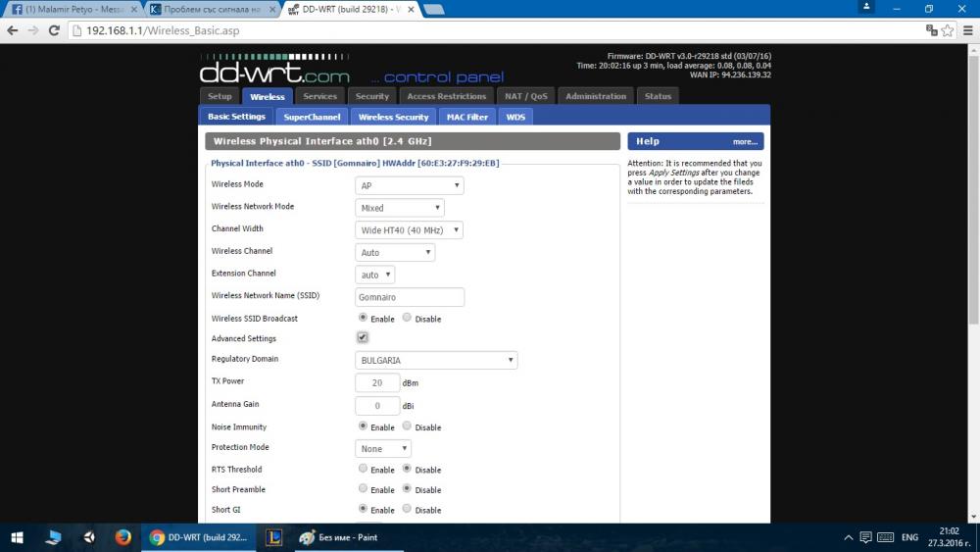Select Disable for Wireless SSID Broadcast
Image resolution: width=980 pixels, height=552 pixels.
tap(407, 318)
